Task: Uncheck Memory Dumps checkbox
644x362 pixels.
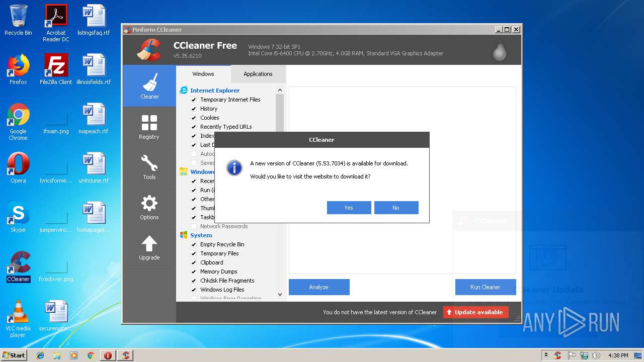Action: click(194, 271)
